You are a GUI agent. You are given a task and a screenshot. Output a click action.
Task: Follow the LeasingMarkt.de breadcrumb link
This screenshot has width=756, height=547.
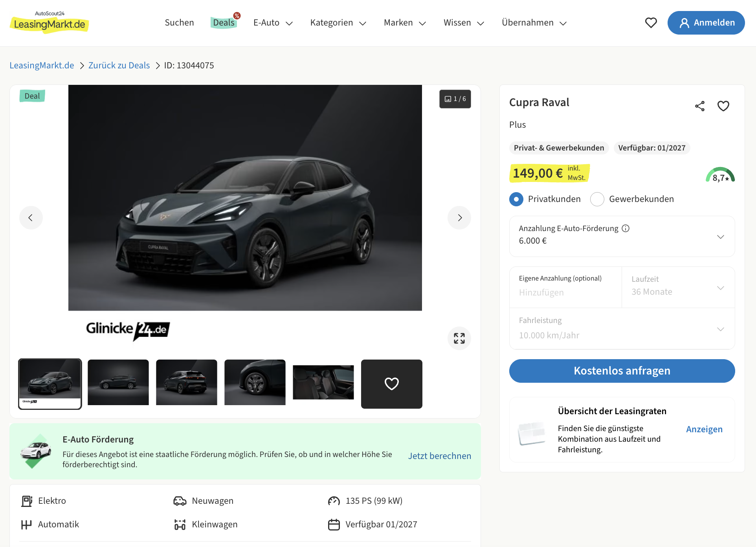(x=42, y=66)
